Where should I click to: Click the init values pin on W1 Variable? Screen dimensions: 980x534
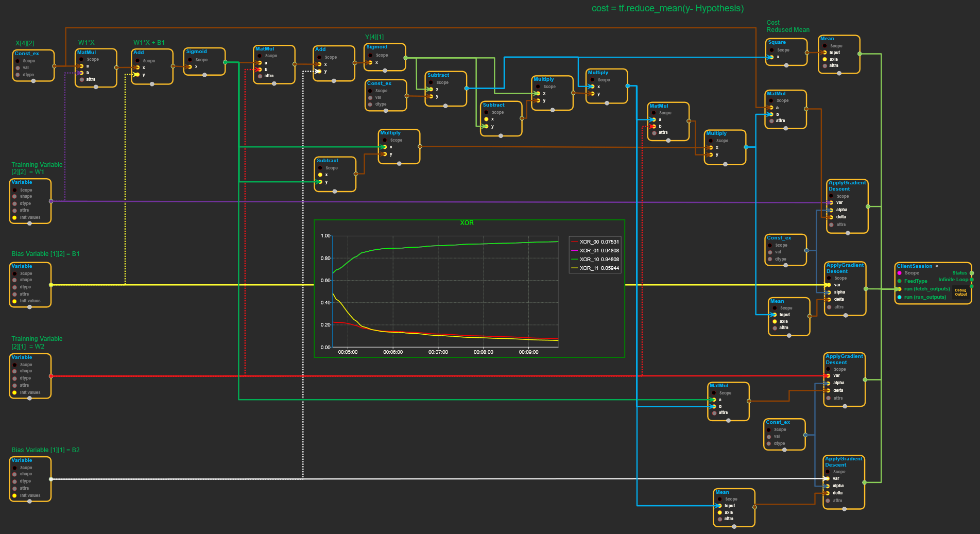point(14,217)
